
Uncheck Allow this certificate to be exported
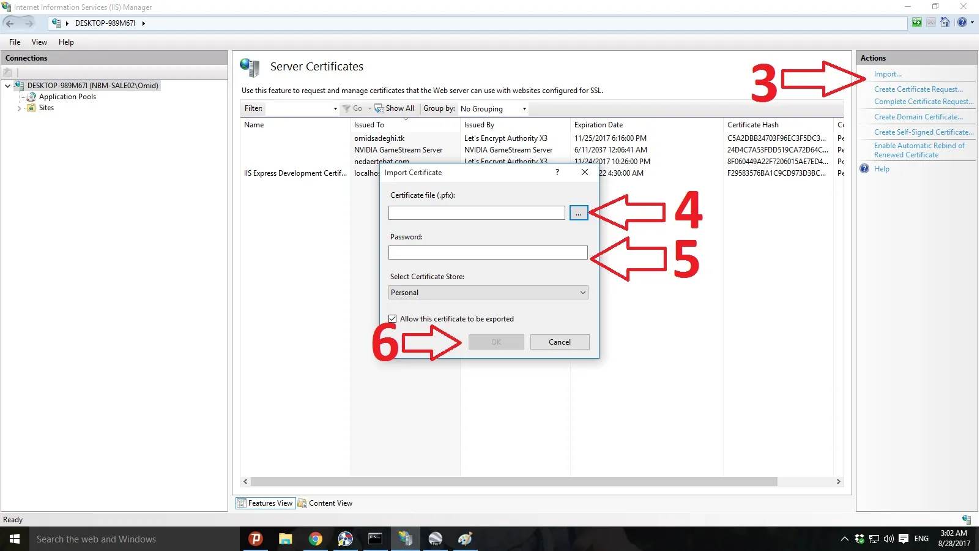[393, 319]
